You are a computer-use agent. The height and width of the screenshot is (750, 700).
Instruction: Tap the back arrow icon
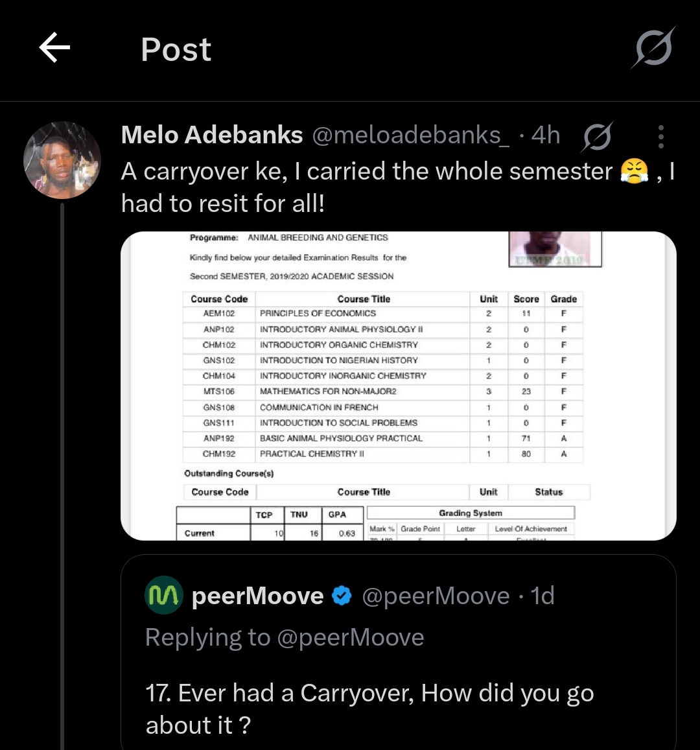tap(54, 49)
